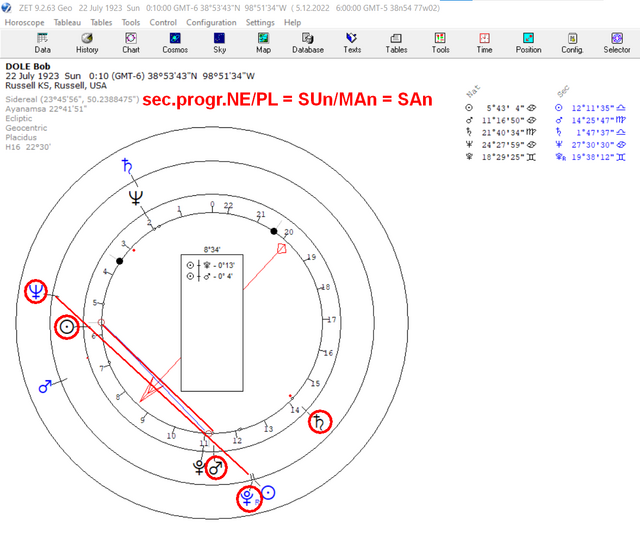Click the blue Sun glyph at bottom of chart

[x=268, y=493]
